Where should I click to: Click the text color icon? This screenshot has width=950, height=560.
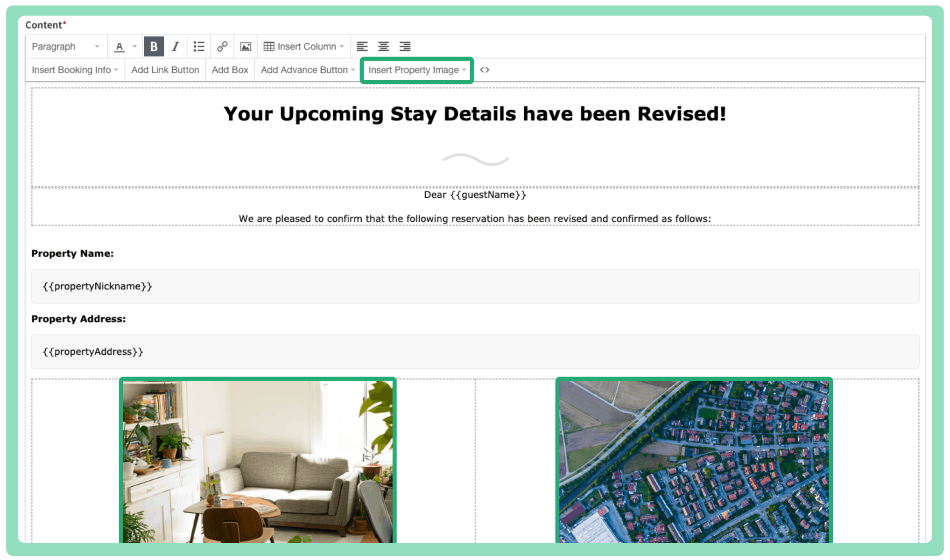[x=120, y=47]
